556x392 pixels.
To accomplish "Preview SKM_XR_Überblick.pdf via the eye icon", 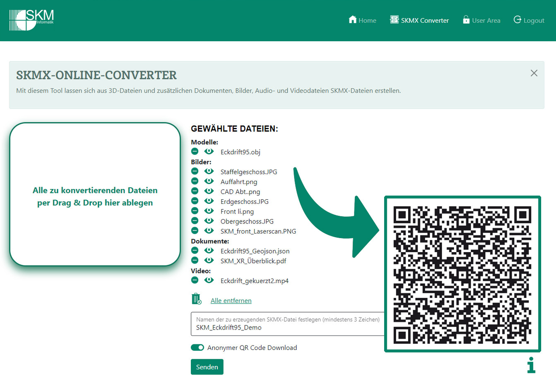I will (209, 260).
